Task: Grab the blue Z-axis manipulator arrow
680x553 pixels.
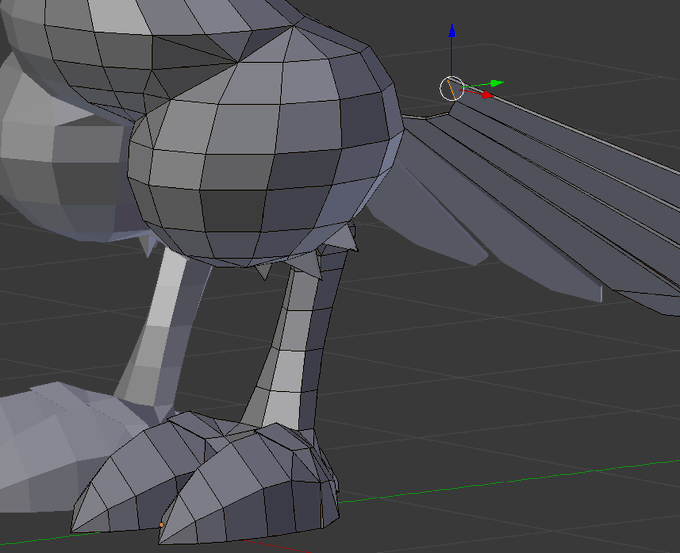Action: click(452, 30)
